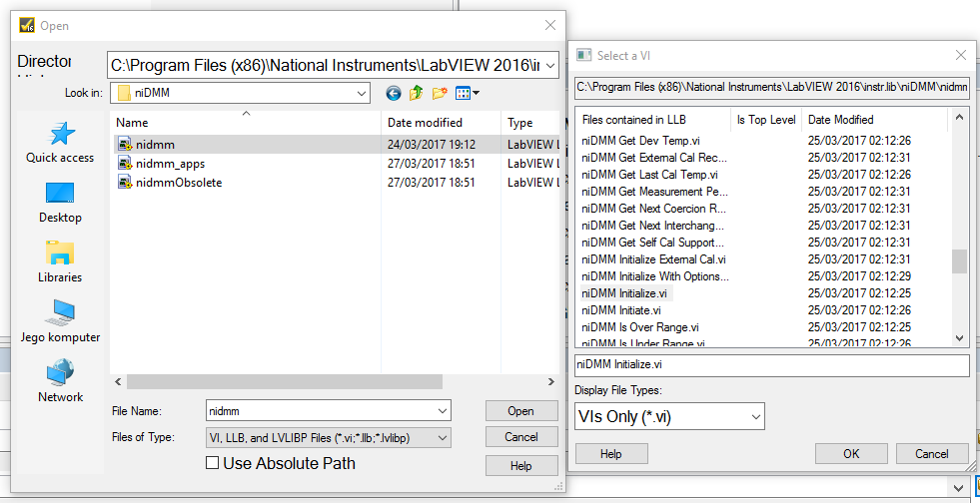This screenshot has width=980, height=503.
Task: Click OK in Select a VI dialog
Action: [851, 454]
